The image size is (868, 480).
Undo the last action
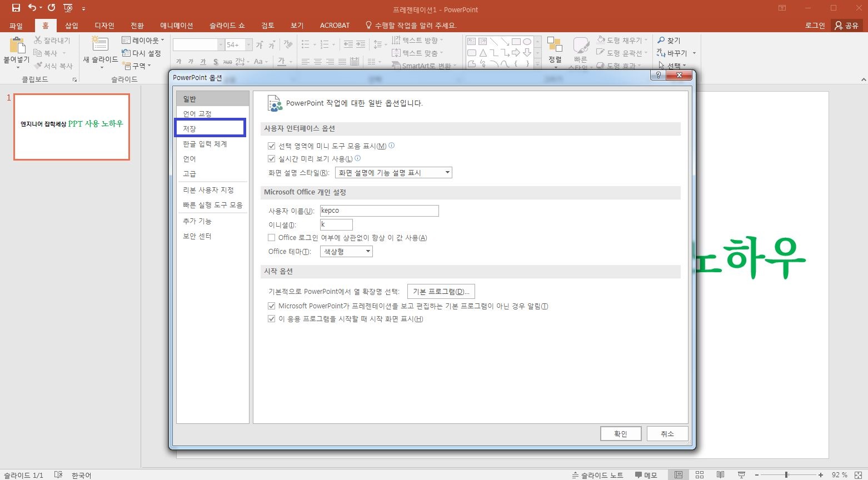pos(32,8)
